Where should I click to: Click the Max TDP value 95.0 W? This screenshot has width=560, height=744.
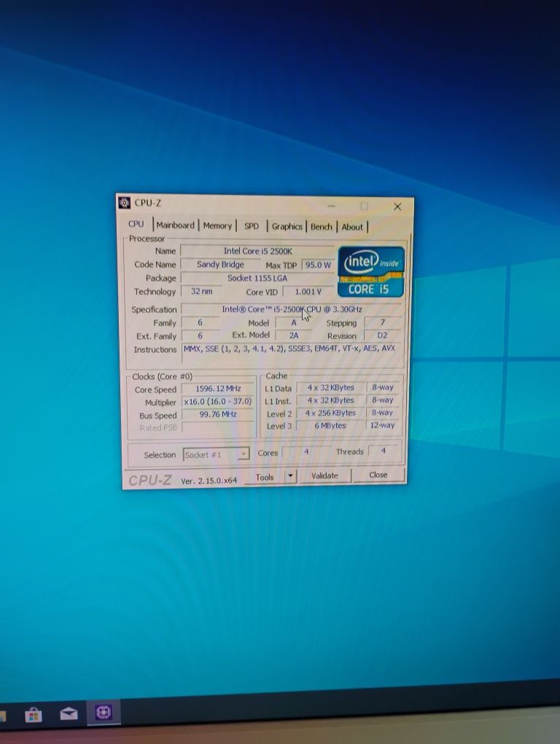pyautogui.click(x=318, y=265)
